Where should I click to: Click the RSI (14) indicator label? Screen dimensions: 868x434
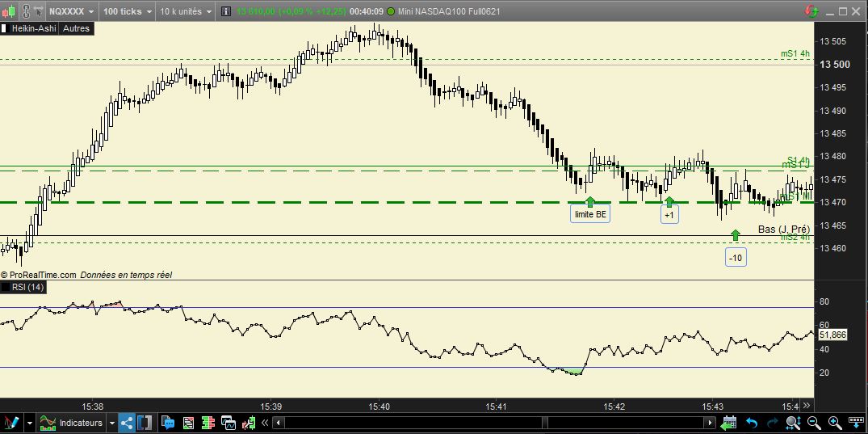(27, 287)
